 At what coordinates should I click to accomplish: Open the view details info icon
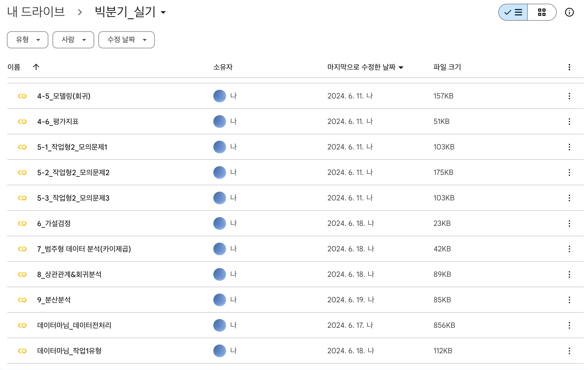click(569, 12)
